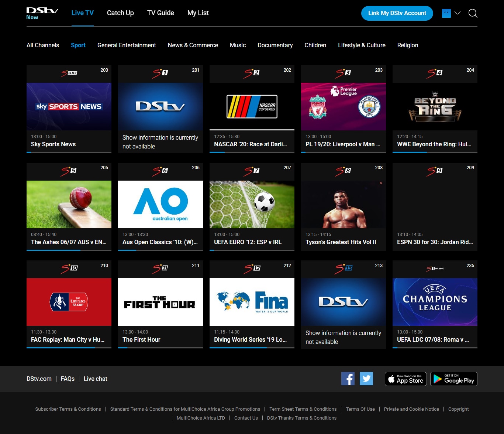This screenshot has height=434, width=504.
Task: Click the DStv Now logo
Action: 42,13
